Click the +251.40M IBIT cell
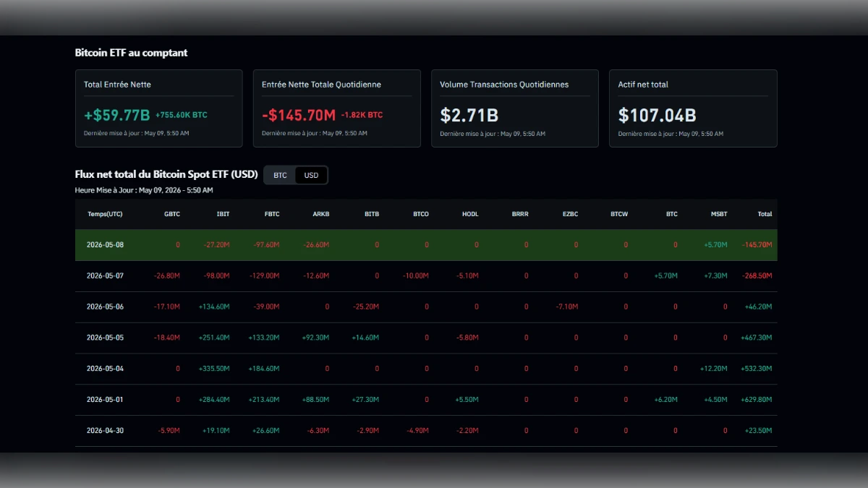This screenshot has width=868, height=488. [214, 338]
